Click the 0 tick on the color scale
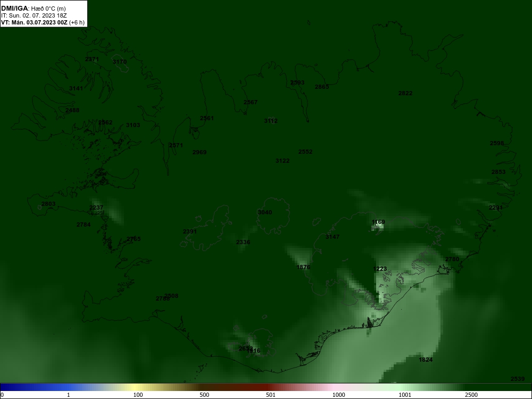 (2, 395)
